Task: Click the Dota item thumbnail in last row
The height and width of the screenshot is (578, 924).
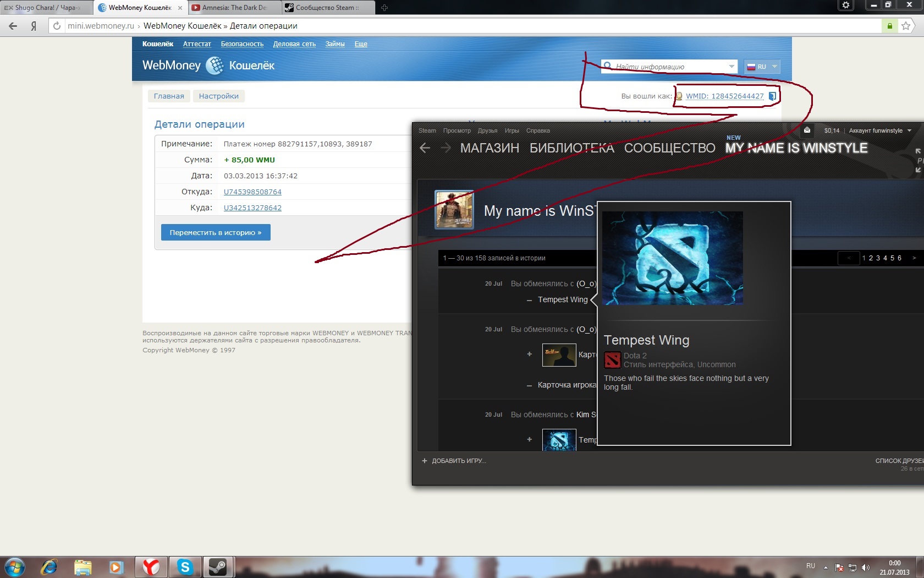Action: point(559,440)
